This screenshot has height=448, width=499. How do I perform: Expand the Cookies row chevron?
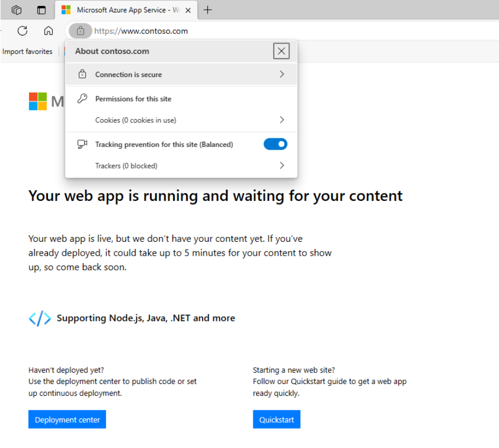pos(282,120)
